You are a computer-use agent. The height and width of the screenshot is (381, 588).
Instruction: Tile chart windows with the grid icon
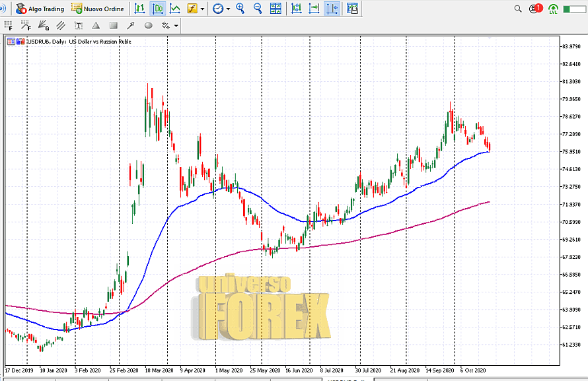click(x=276, y=9)
